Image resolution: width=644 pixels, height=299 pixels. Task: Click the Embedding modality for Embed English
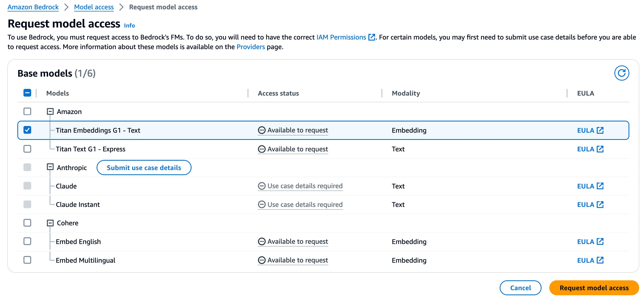tap(409, 242)
